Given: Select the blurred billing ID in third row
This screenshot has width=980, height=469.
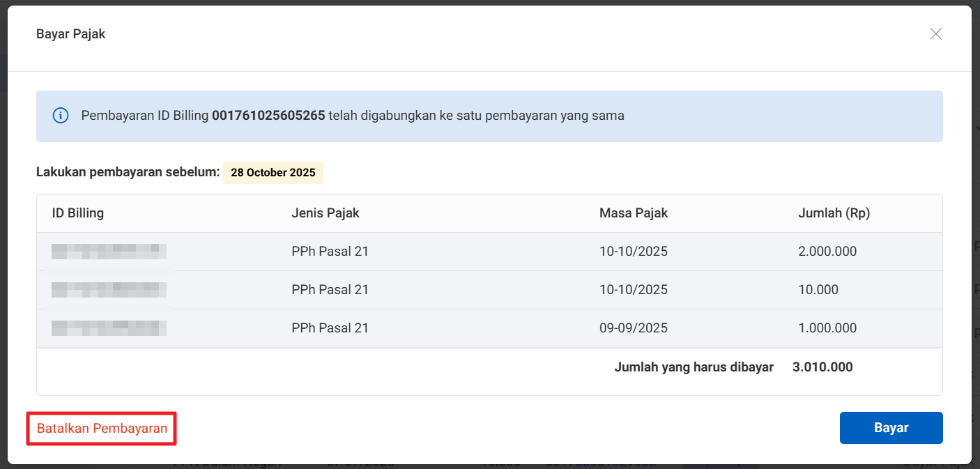Looking at the screenshot, I should pyautogui.click(x=109, y=328).
